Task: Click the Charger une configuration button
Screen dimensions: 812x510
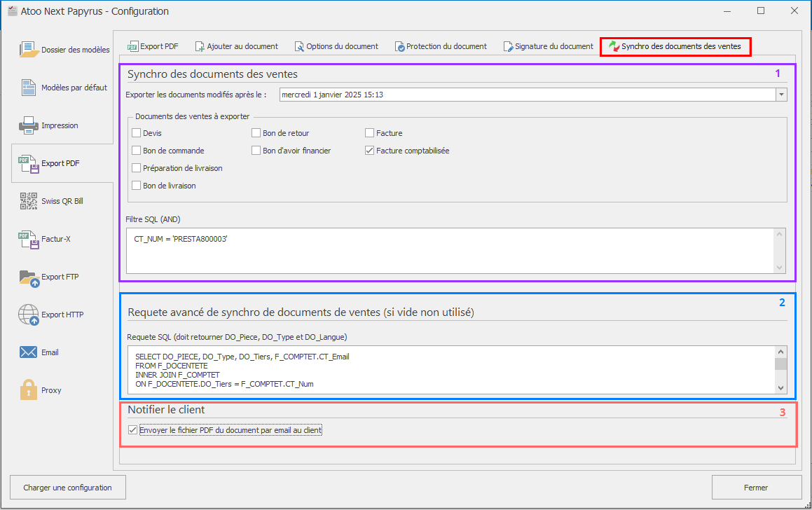Action: (67, 488)
